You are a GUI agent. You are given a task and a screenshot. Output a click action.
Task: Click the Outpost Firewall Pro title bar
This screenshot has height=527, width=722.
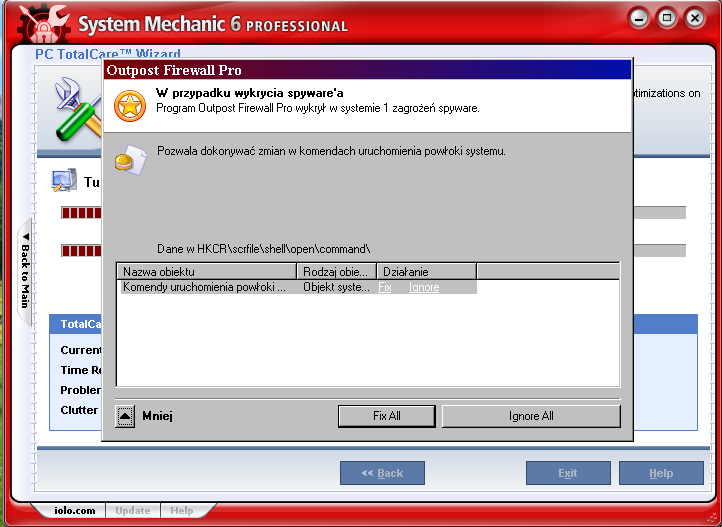[367, 70]
